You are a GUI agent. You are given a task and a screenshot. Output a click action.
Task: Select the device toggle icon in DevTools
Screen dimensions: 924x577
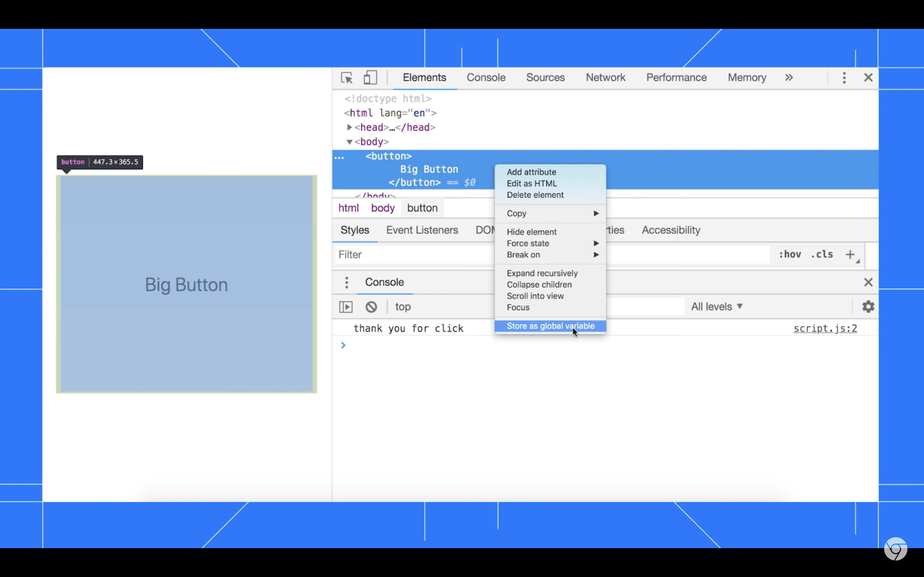[x=371, y=78]
